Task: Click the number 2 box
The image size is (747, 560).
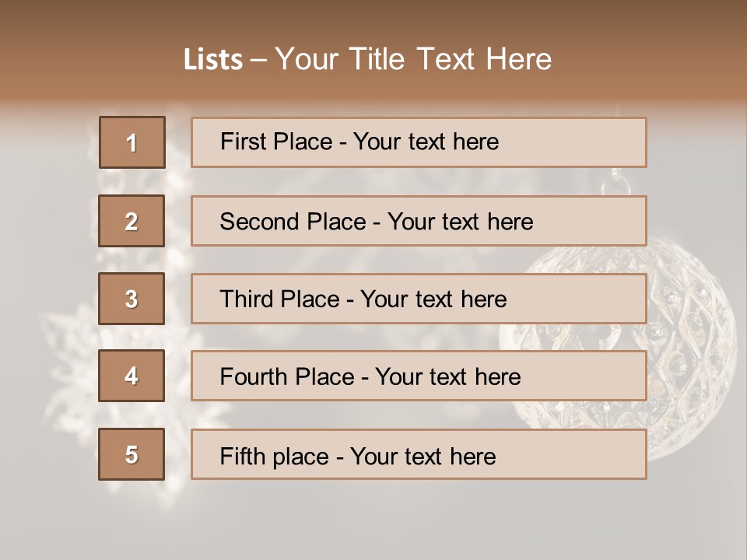Action: click(132, 221)
